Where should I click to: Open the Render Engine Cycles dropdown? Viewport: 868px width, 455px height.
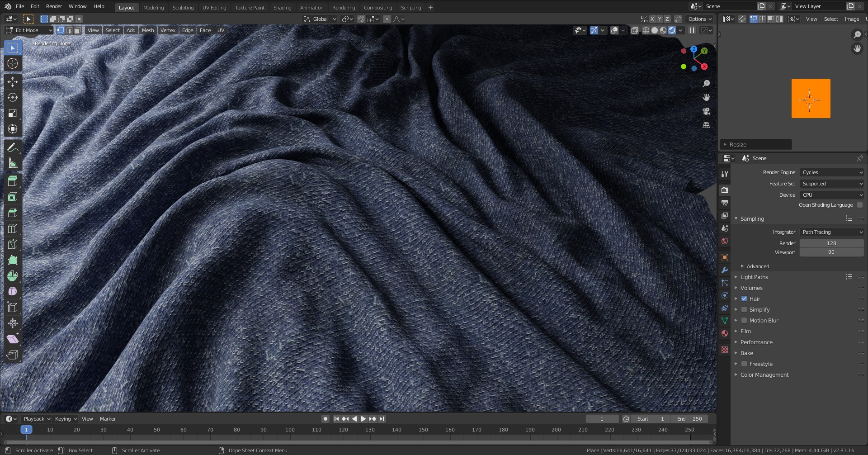[832, 172]
